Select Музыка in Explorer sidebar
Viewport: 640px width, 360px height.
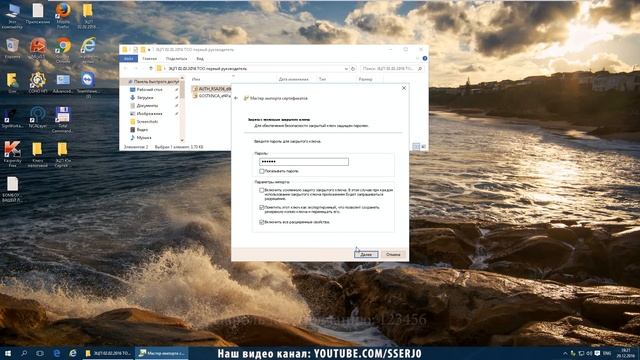coord(144,138)
